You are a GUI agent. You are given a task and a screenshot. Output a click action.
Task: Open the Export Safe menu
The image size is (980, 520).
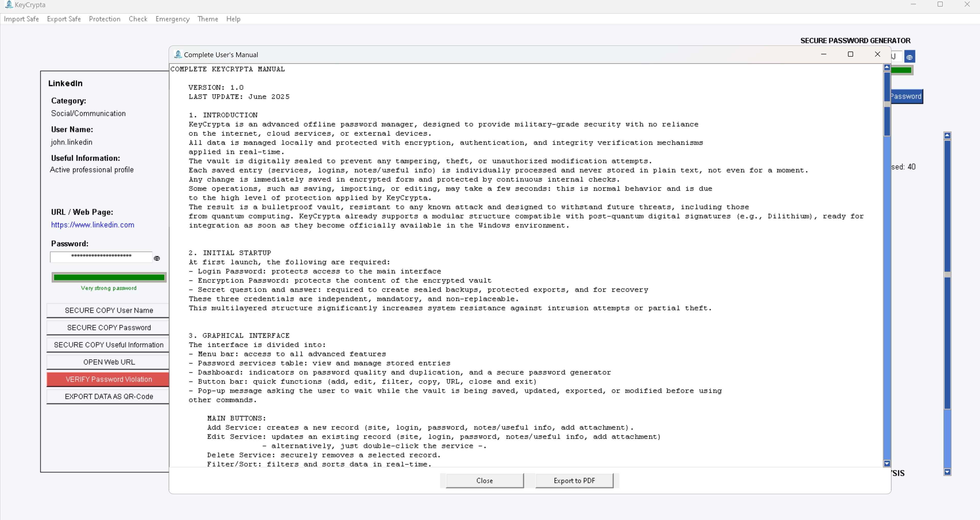tap(64, 19)
